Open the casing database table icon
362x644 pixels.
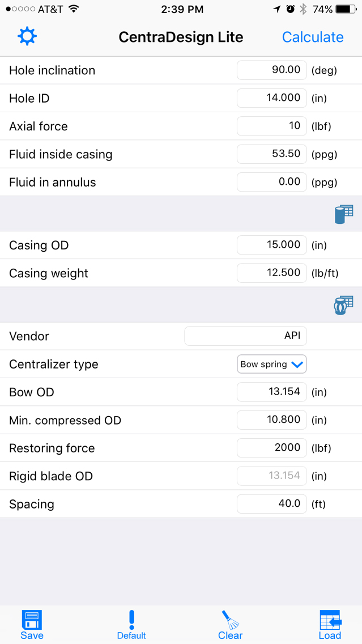343,214
